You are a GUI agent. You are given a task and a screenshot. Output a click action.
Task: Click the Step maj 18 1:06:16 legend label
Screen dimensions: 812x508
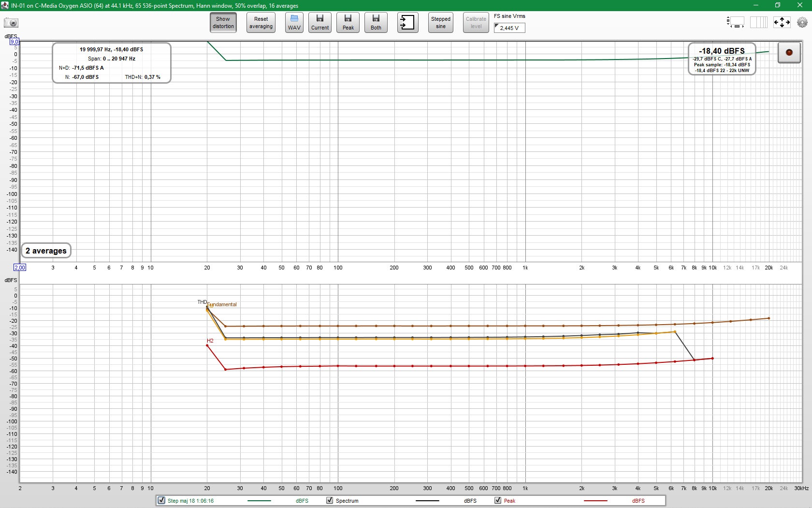(190, 501)
